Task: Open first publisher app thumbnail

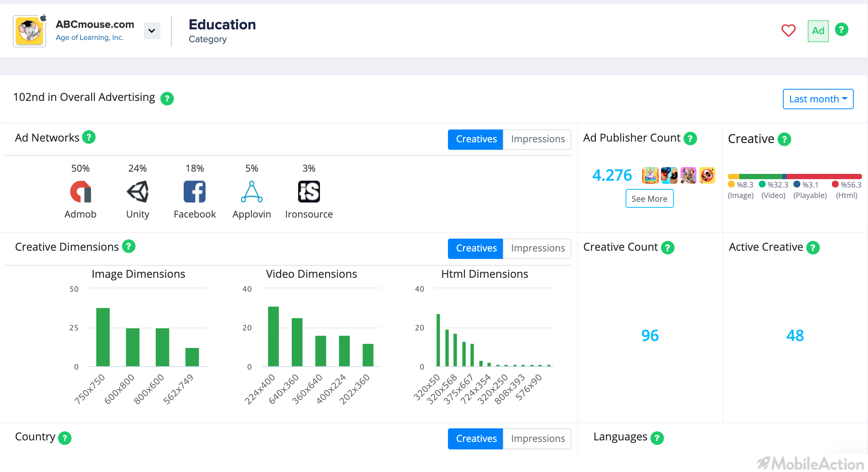Action: click(650, 175)
